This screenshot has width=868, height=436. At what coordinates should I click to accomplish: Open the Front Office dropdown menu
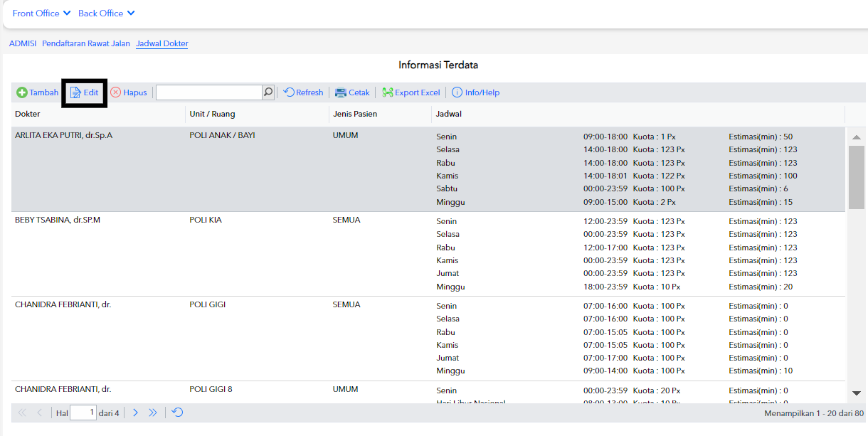[42, 14]
